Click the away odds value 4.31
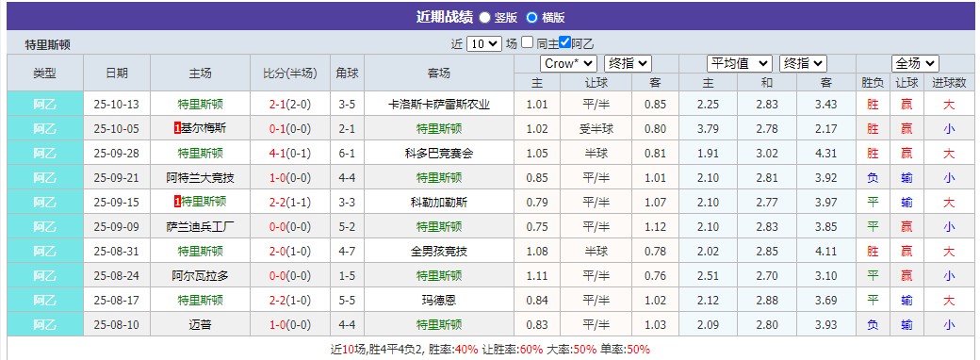 click(825, 153)
